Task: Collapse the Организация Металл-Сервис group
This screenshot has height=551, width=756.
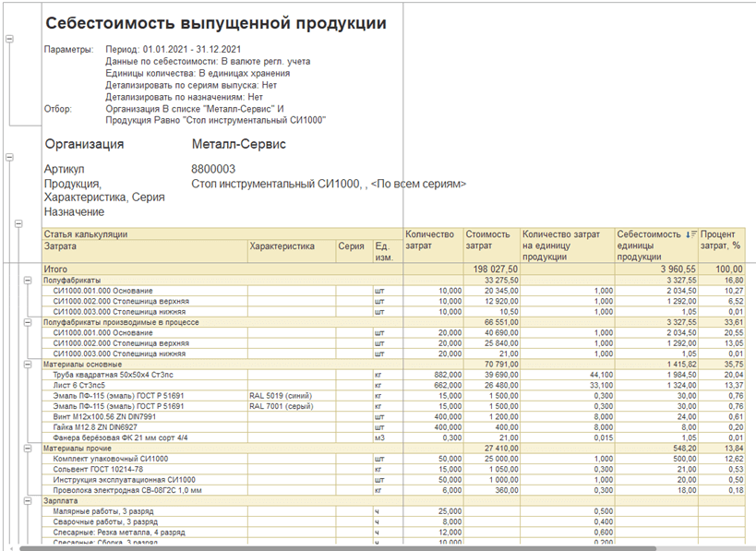Action: (10, 158)
